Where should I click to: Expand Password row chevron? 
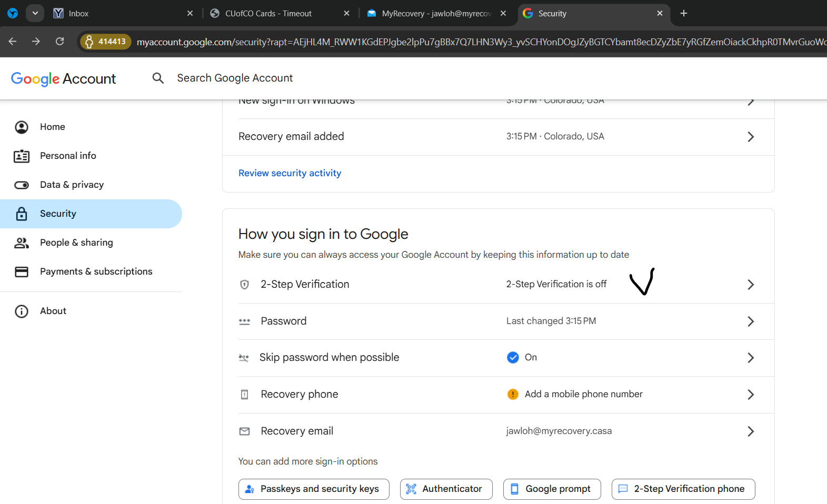(751, 321)
